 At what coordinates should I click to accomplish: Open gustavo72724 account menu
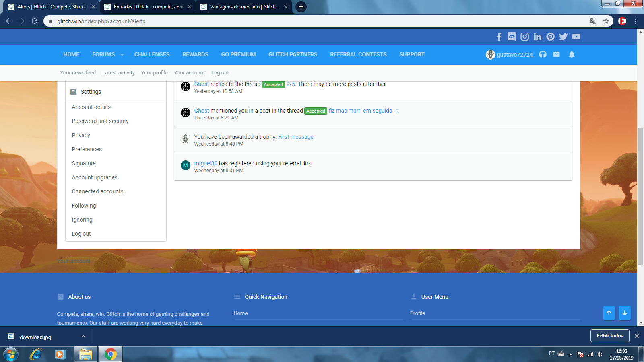click(509, 55)
